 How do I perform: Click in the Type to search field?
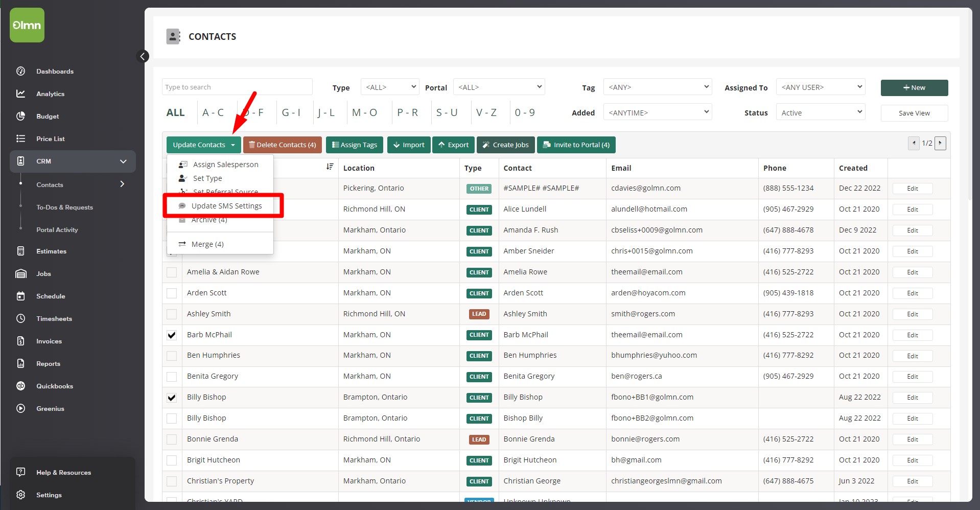click(237, 87)
